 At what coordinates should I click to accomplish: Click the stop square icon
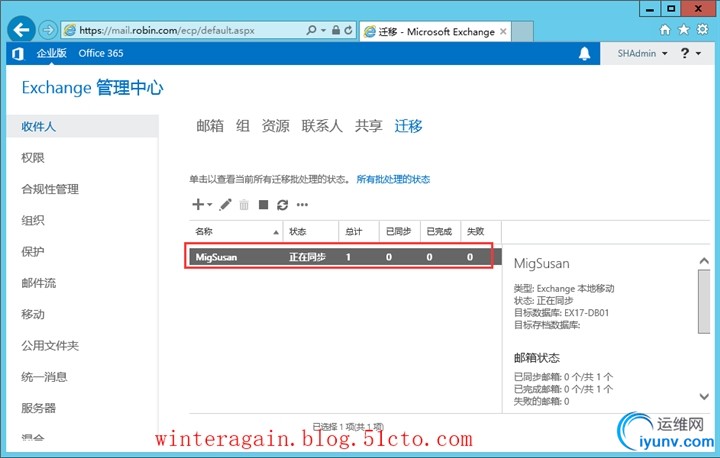pyautogui.click(x=263, y=204)
